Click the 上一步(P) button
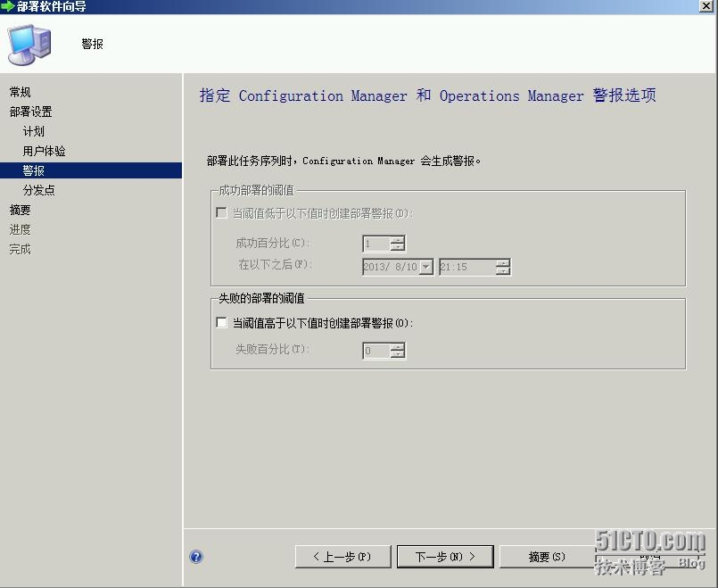This screenshot has height=588, width=718. click(343, 557)
